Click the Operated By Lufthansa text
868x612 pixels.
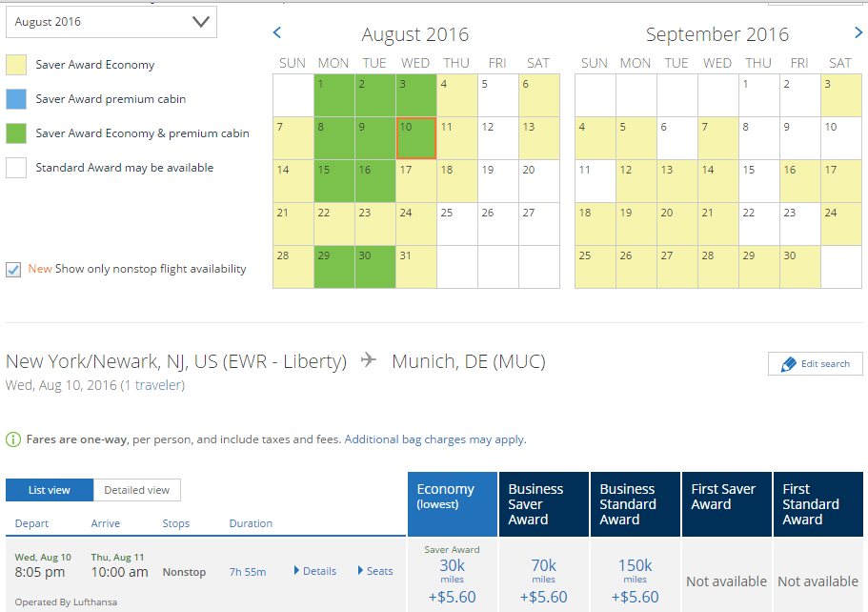point(66,602)
